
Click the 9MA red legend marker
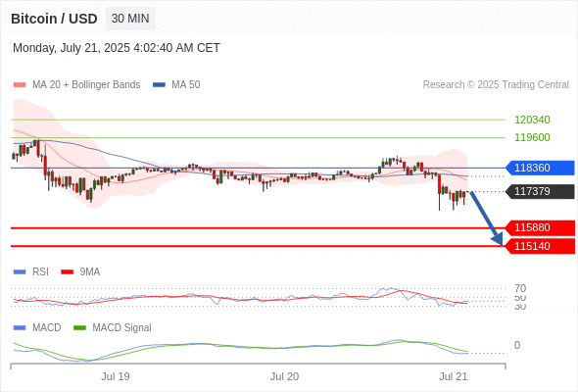[x=67, y=272]
